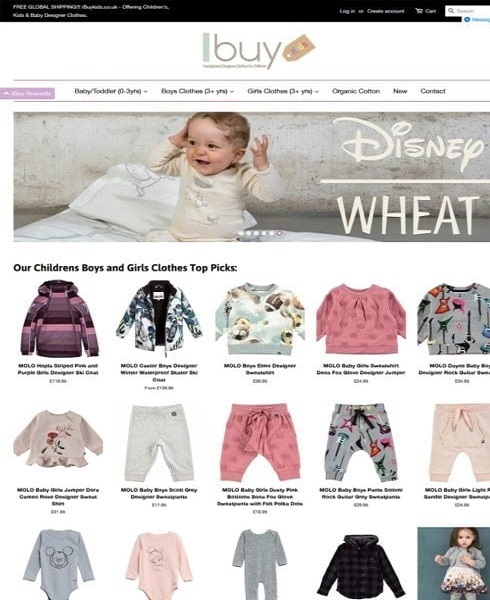Click the Ibuy Kids logo
The image size is (490, 600).
coord(259,51)
